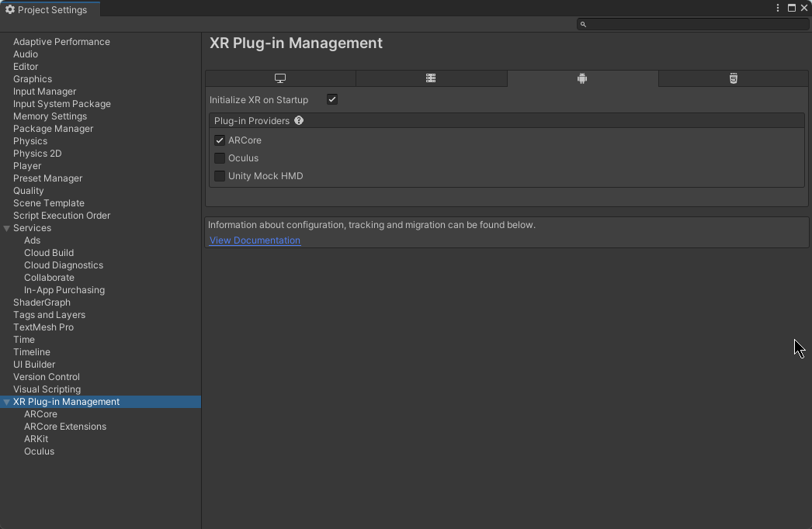Screen dimensions: 812x529
Task: Switch to the dedicated server platform tab
Action: coord(431,78)
